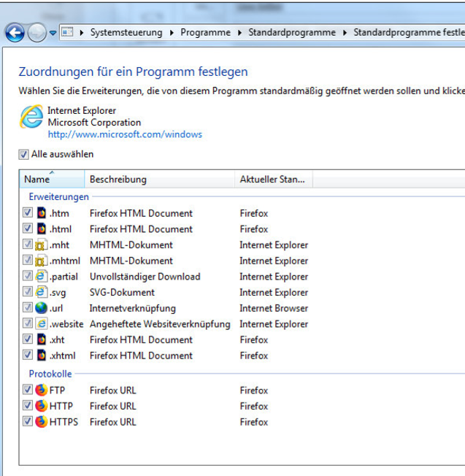465x476 pixels.
Task: Click the .svg checkbox
Action: [28, 291]
